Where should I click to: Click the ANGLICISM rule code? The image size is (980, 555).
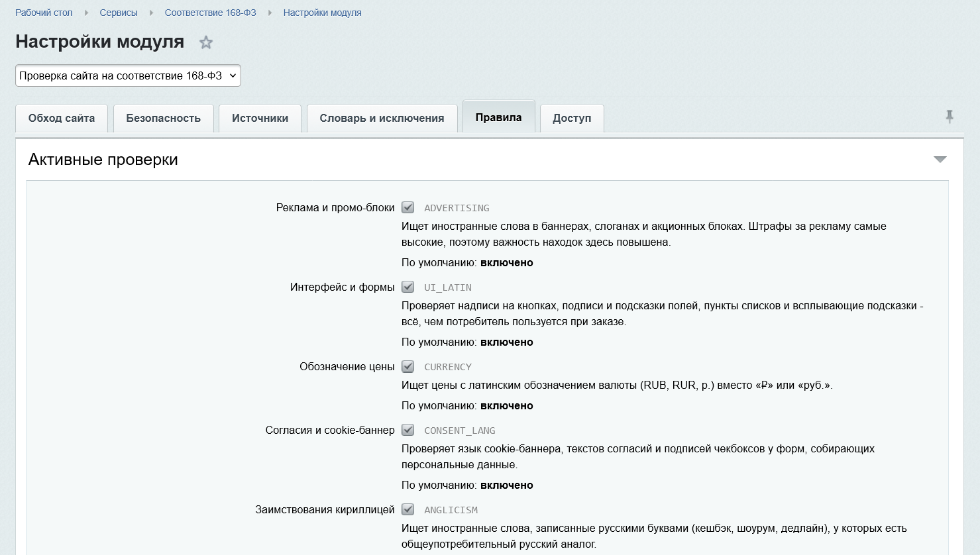coord(451,510)
